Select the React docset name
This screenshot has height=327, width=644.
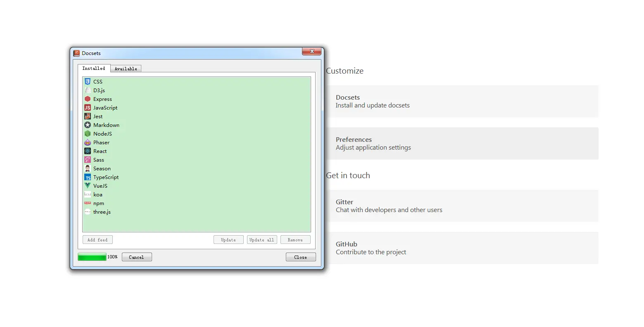[x=100, y=151]
